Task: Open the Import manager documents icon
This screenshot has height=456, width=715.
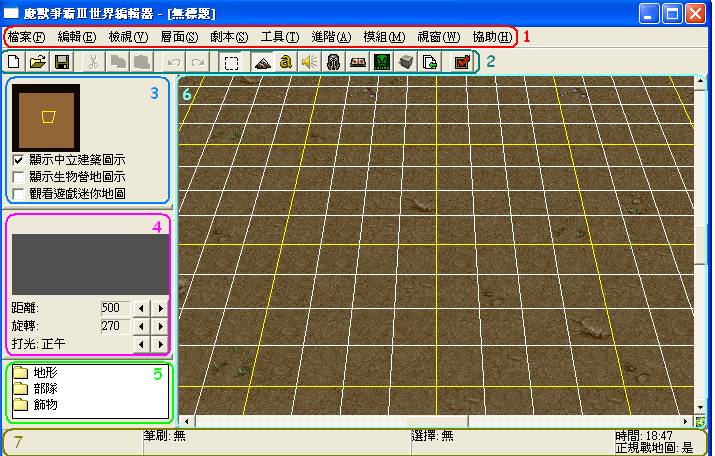Action: pyautogui.click(x=430, y=62)
